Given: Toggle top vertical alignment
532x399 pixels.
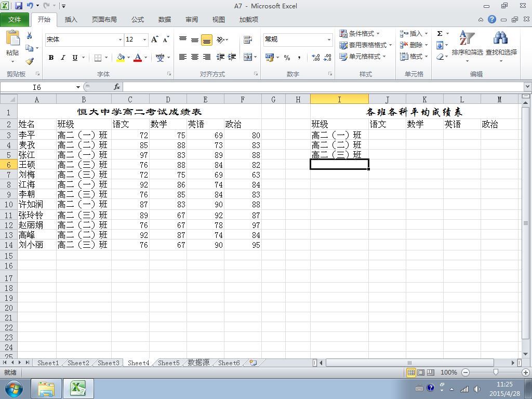Looking at the screenshot, I should click(x=183, y=39).
